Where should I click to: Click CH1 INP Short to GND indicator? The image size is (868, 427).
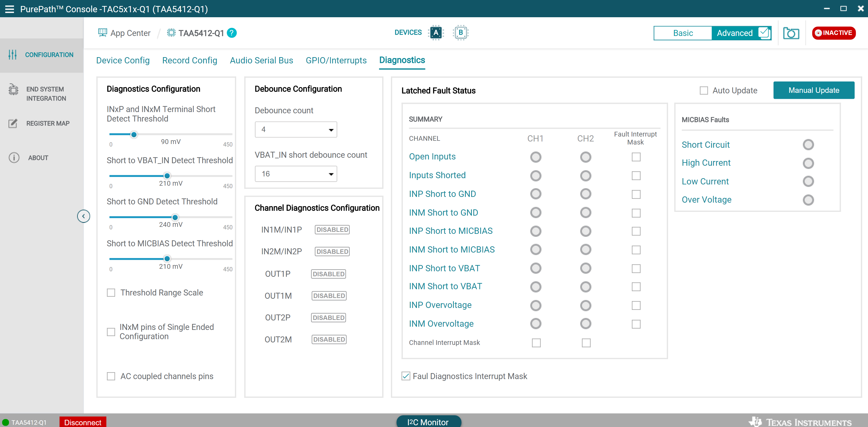point(535,194)
